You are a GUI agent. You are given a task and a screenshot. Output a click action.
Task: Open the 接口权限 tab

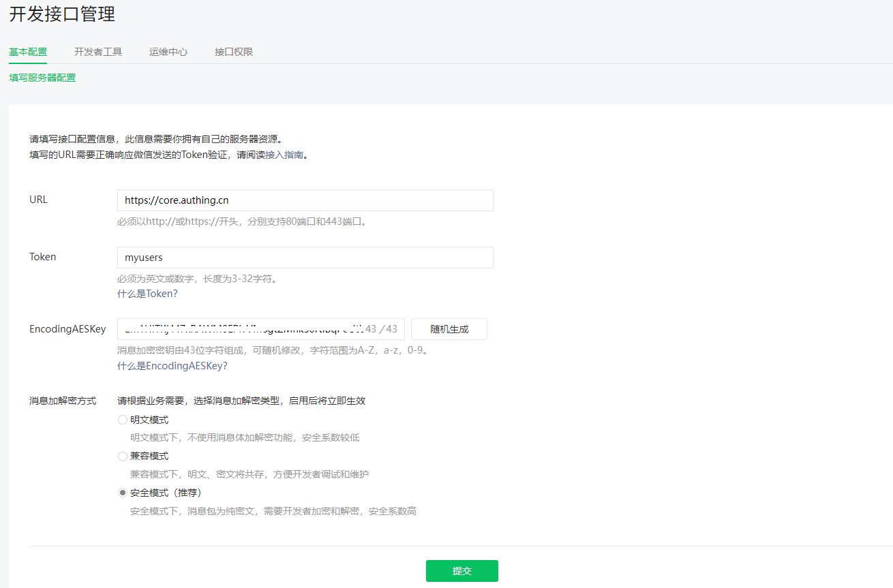(x=234, y=52)
